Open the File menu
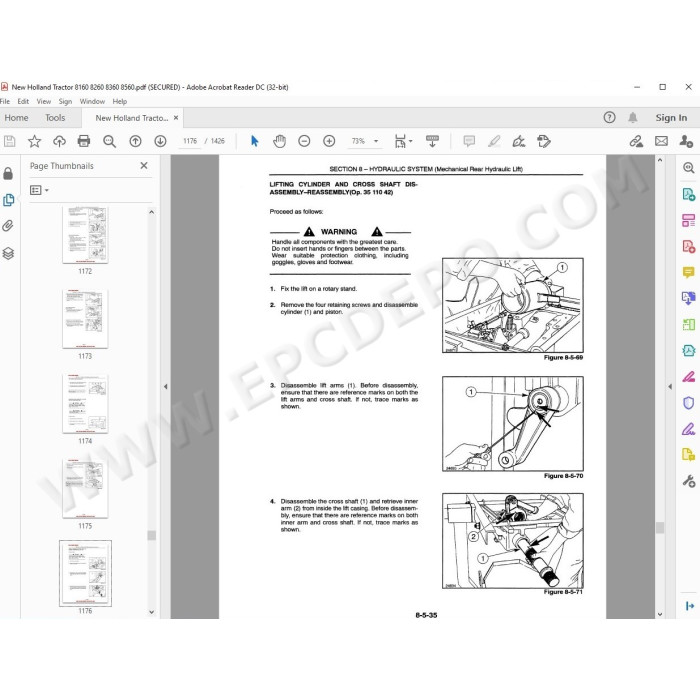This screenshot has width=700, height=700. pos(5,101)
